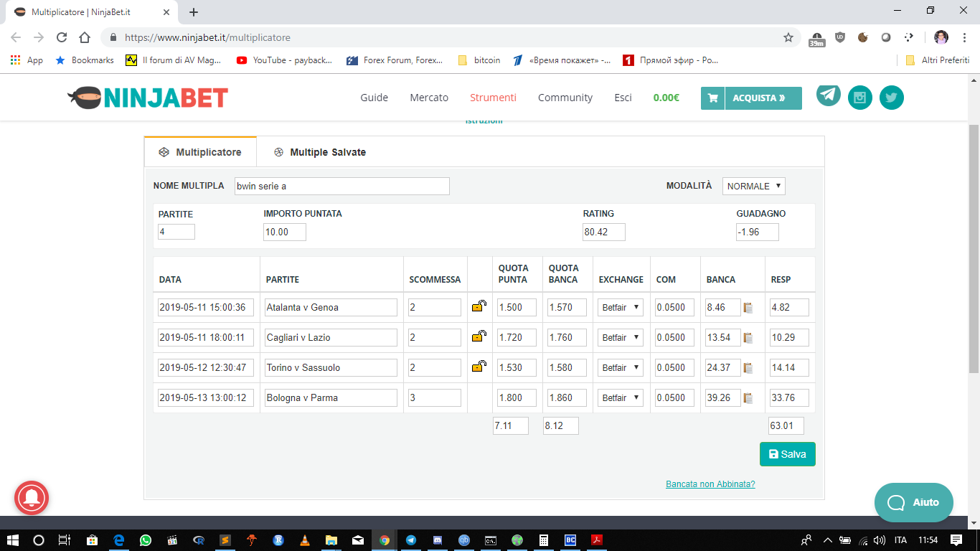Click the Guadagno value -1.96
Viewport: 980px width, 551px height.
click(x=758, y=232)
